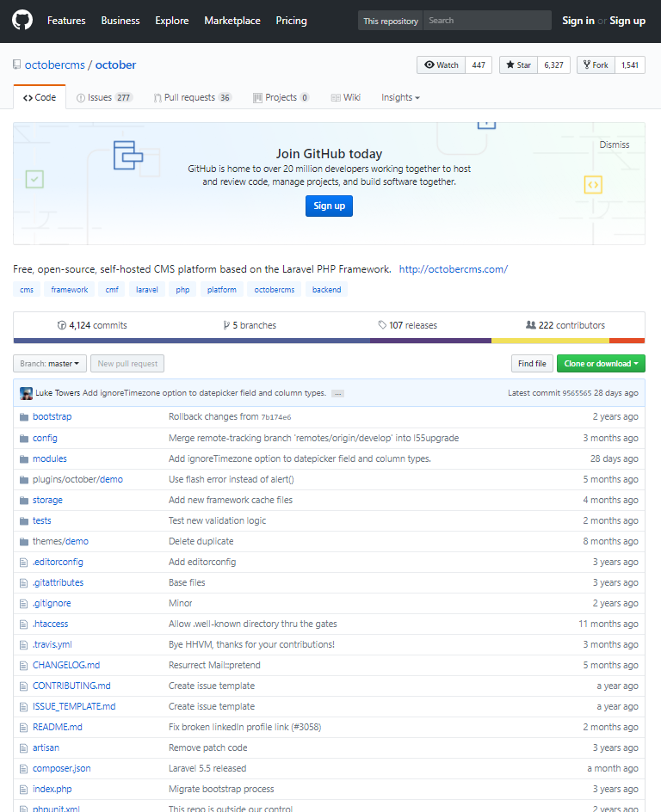Open the Clone or download dropdown
The image size is (661, 812).
coord(601,364)
